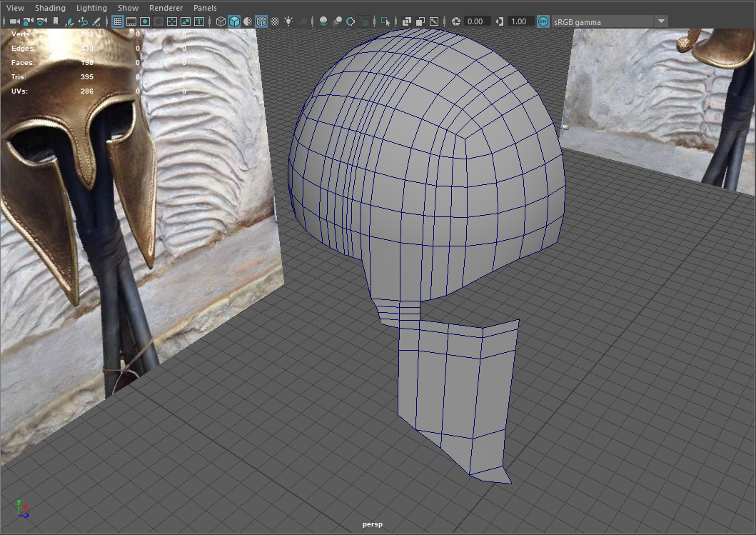This screenshot has width=756, height=535.
Task: Open the Lighting menu
Action: [91, 8]
